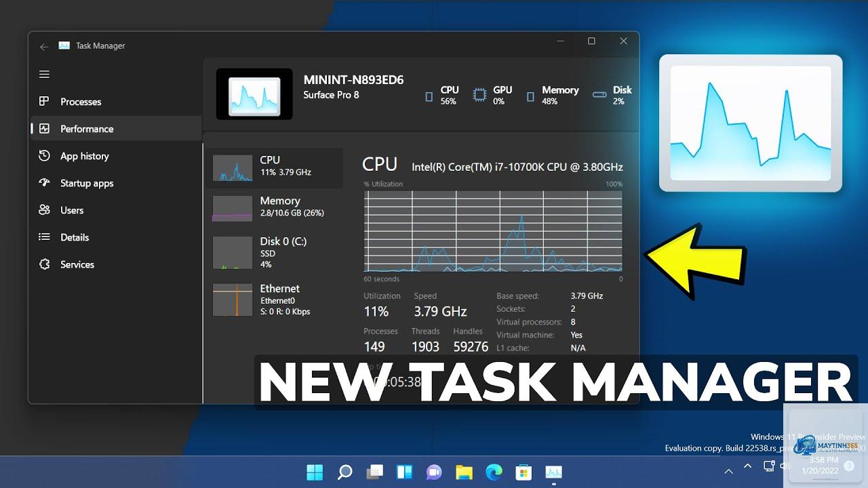Click the network icon in system tray
This screenshot has width=868, height=488.
point(769,466)
